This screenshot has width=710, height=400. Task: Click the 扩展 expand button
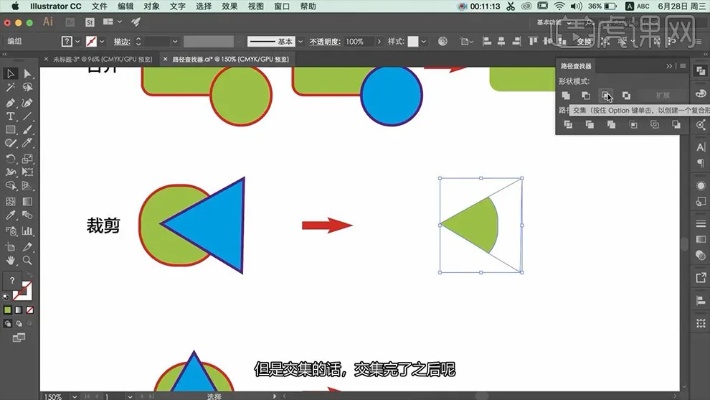click(662, 96)
